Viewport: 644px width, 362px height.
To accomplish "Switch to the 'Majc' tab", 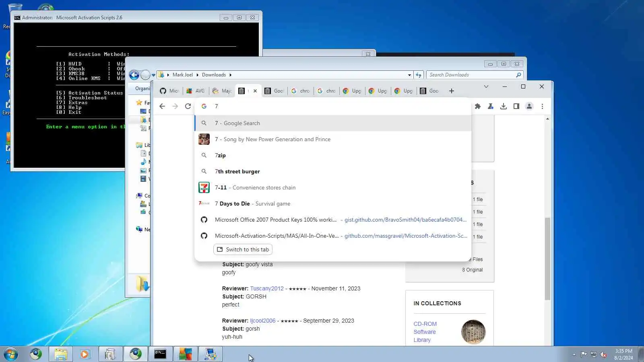I will point(222,91).
